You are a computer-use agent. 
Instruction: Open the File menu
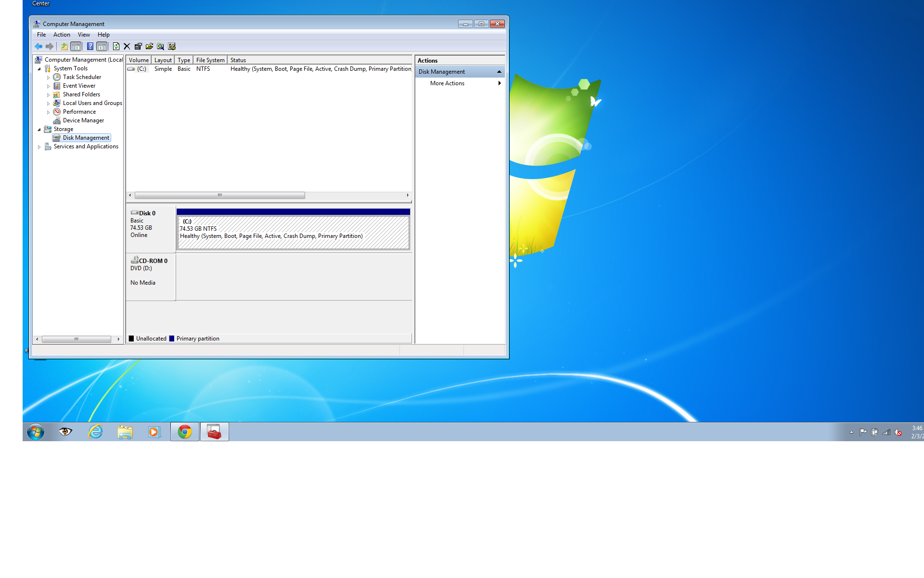tap(41, 35)
